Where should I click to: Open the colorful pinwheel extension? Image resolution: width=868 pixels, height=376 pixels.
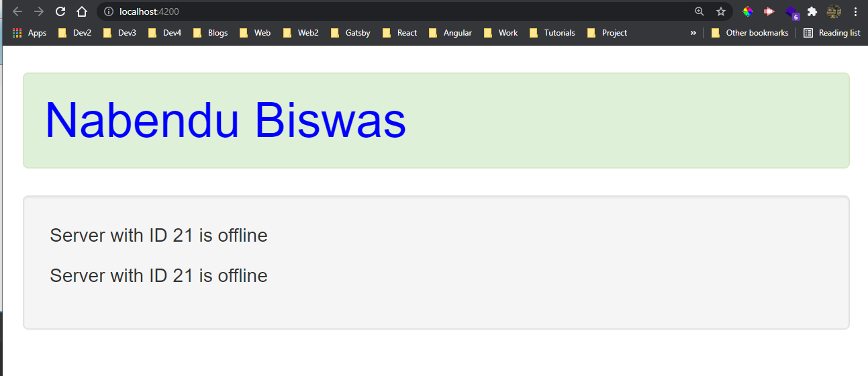click(748, 11)
